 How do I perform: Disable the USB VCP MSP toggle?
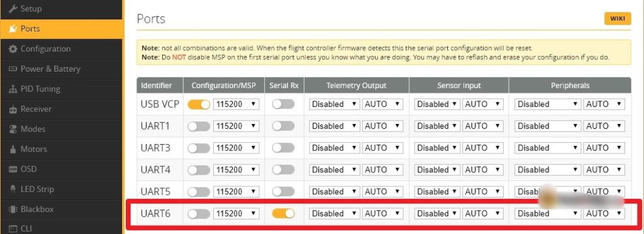tap(199, 104)
